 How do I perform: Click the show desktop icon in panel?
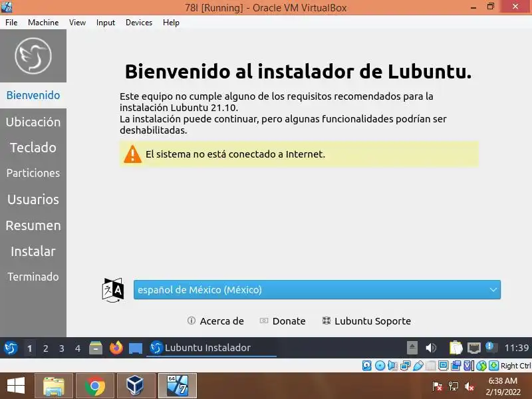pos(136,348)
